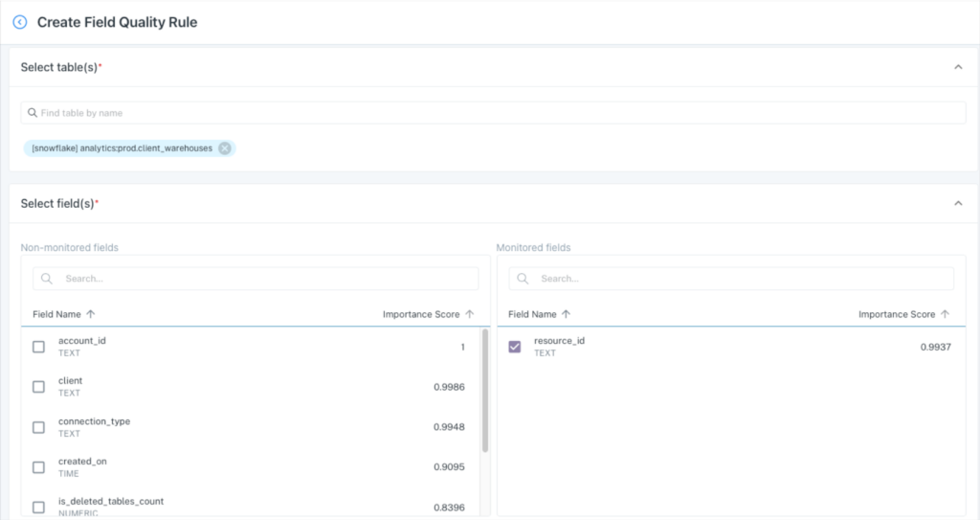Sort Non-monitored fields by Importance Score arrow
The image size is (980, 520).
coord(469,314)
